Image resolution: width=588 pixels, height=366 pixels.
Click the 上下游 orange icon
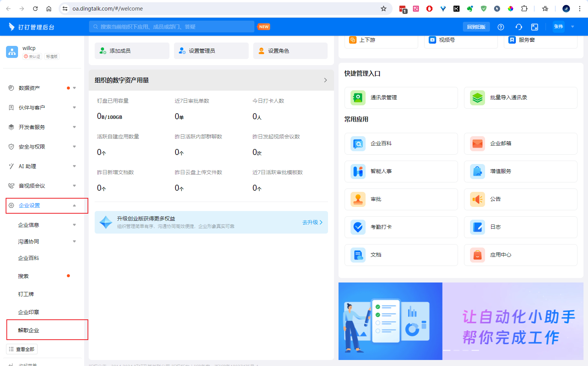click(352, 40)
